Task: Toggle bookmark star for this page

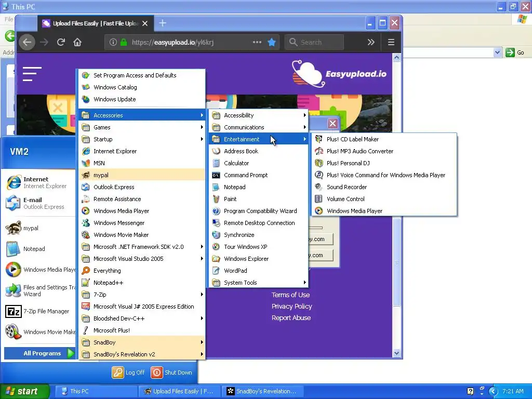Action: (271, 42)
